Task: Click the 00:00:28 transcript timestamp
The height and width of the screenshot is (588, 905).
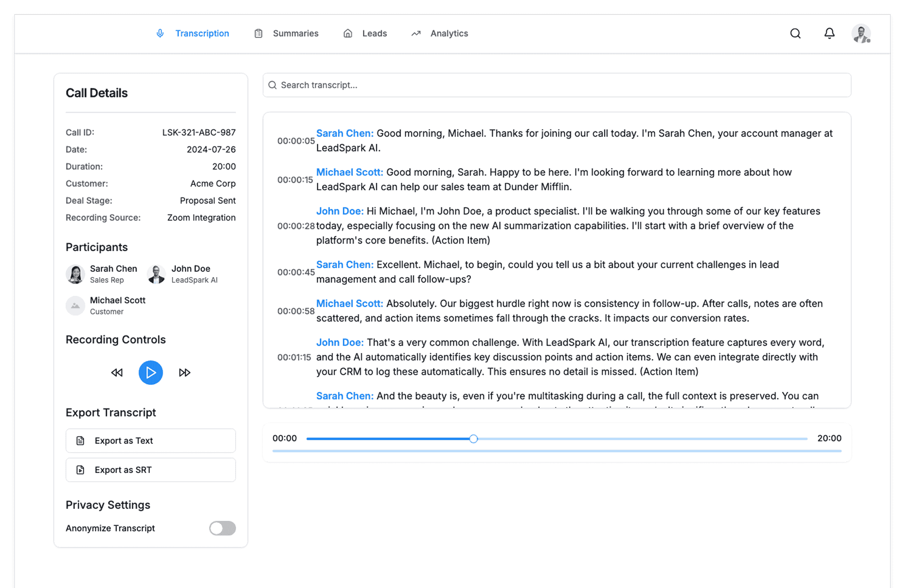Action: (x=296, y=226)
